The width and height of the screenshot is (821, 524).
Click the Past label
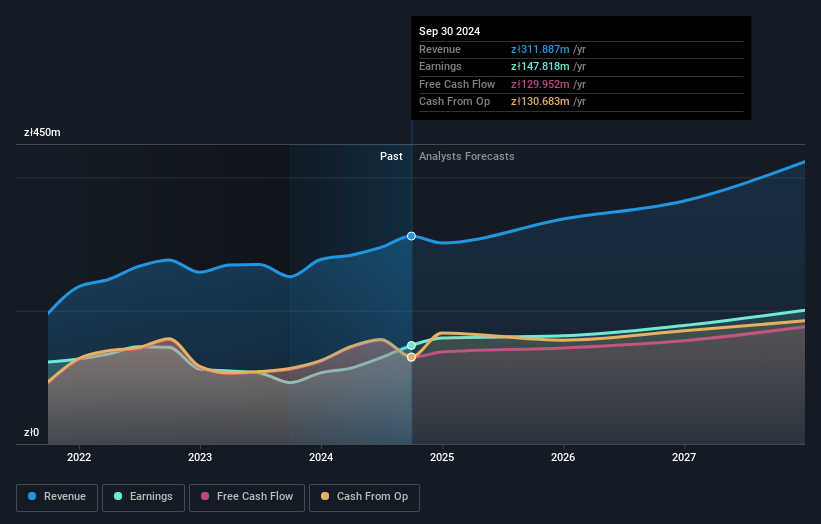tap(391, 157)
